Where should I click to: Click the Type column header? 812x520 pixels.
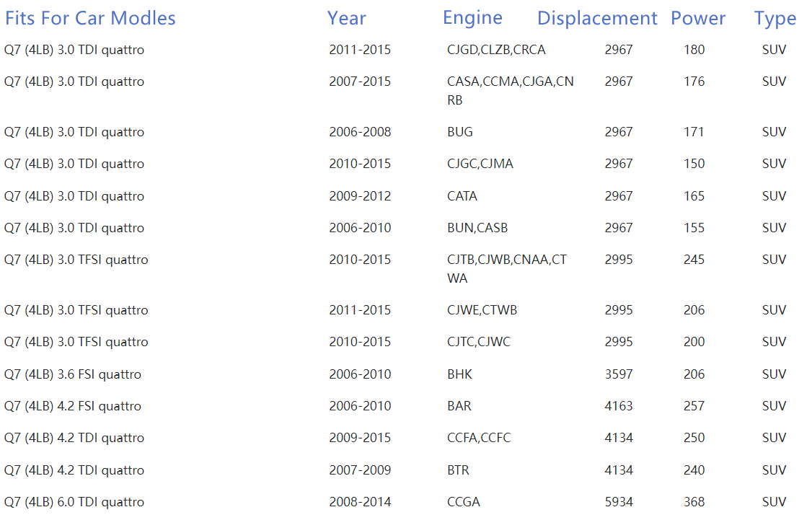pyautogui.click(x=775, y=19)
